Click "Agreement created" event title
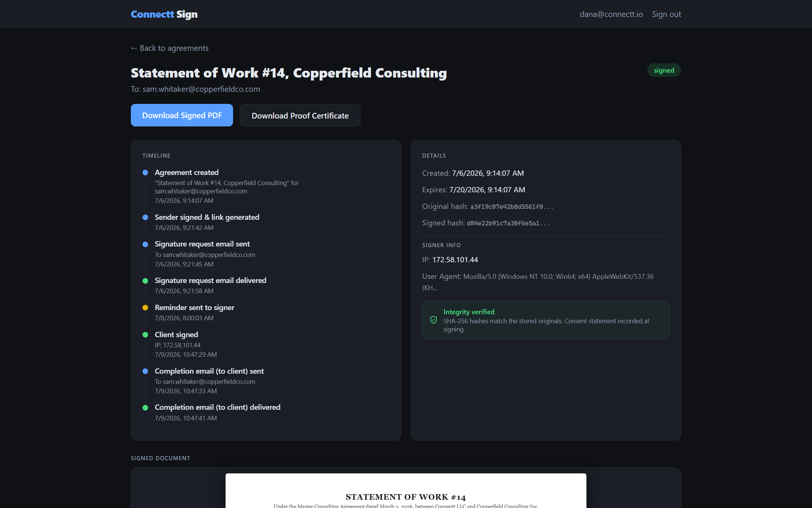This screenshot has height=508, width=812. point(186,172)
